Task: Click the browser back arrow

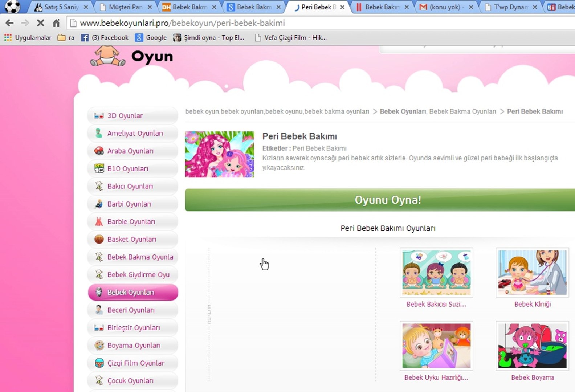Action: tap(9, 23)
